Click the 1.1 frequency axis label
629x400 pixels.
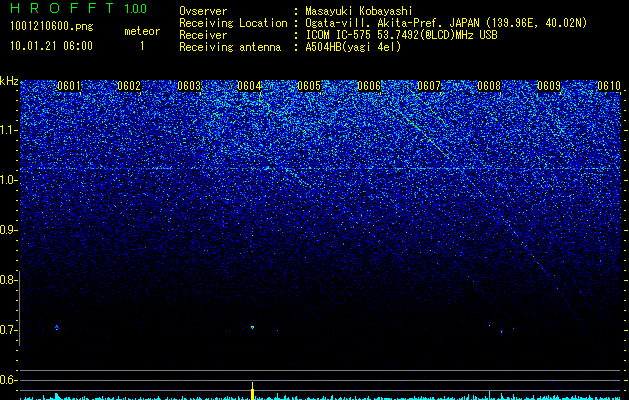tap(9, 130)
